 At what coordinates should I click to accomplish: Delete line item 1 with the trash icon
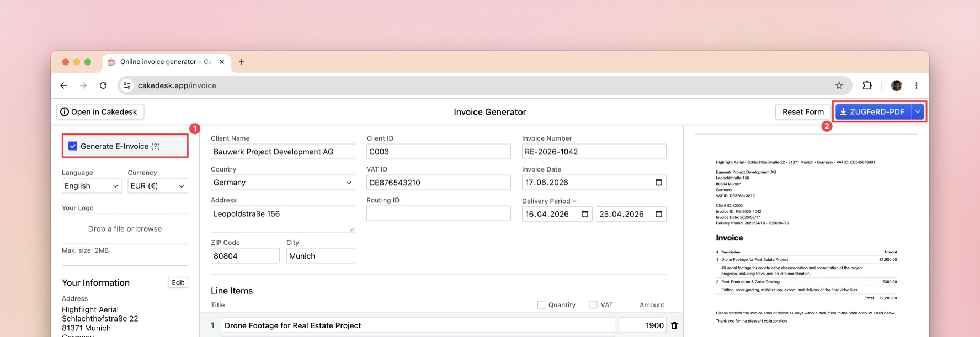point(674,325)
